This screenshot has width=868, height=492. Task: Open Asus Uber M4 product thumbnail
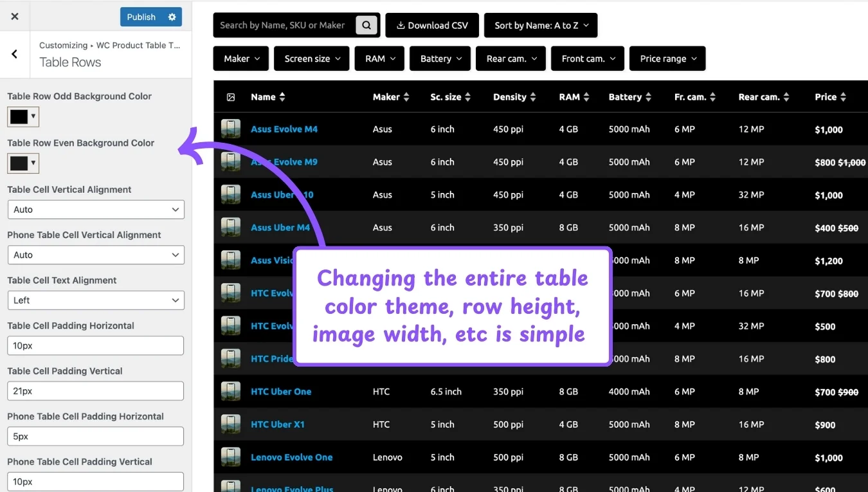pos(231,227)
